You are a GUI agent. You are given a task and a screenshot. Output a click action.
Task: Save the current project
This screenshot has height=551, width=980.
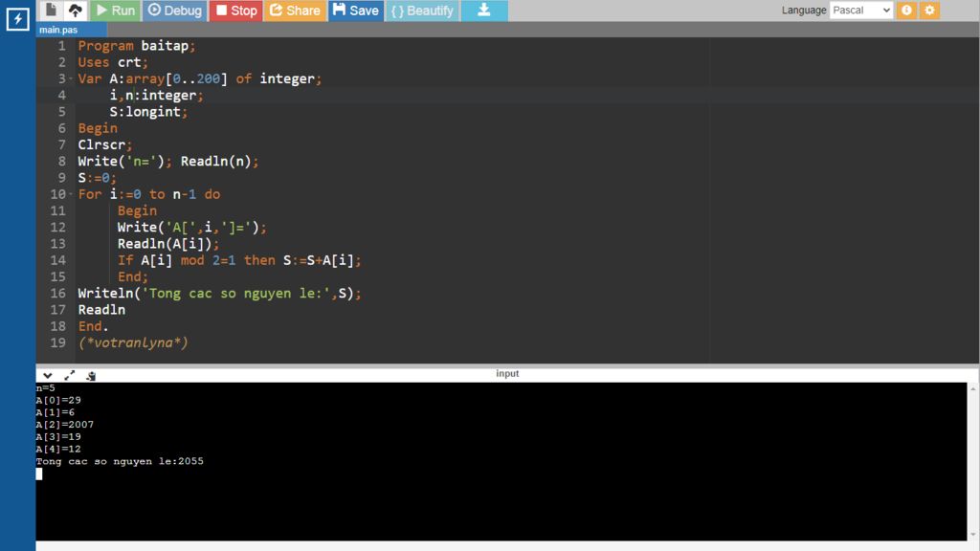tap(356, 10)
